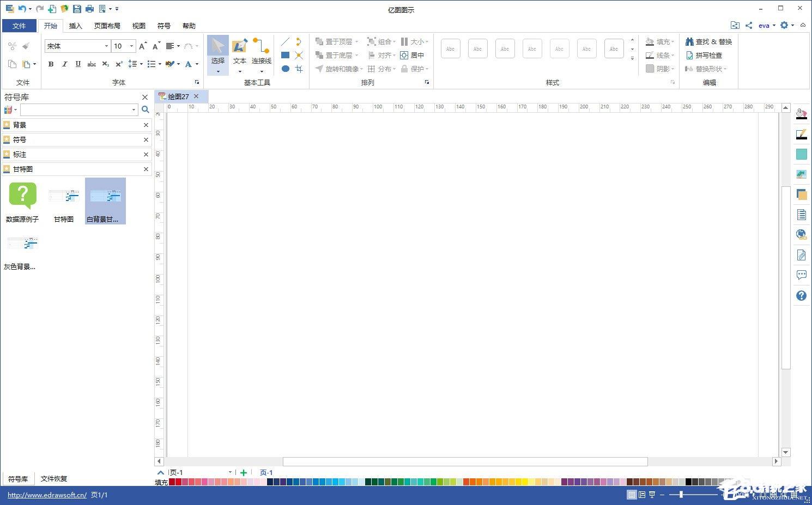Click 查找 & 替换 find and replace
The height and width of the screenshot is (505, 812).
708,41
